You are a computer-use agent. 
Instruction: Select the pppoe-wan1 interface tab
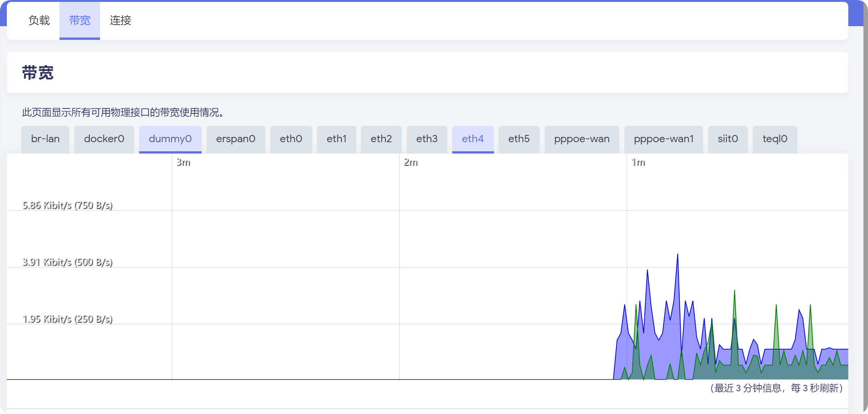[x=663, y=139]
